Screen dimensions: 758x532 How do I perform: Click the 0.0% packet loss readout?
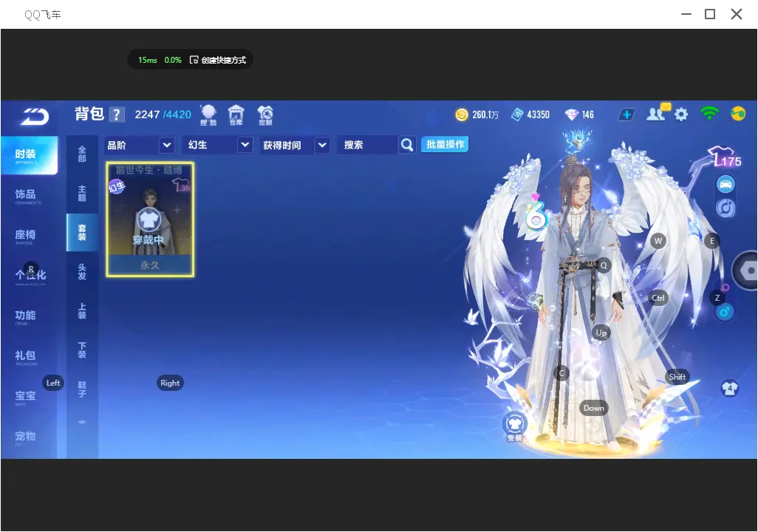173,60
